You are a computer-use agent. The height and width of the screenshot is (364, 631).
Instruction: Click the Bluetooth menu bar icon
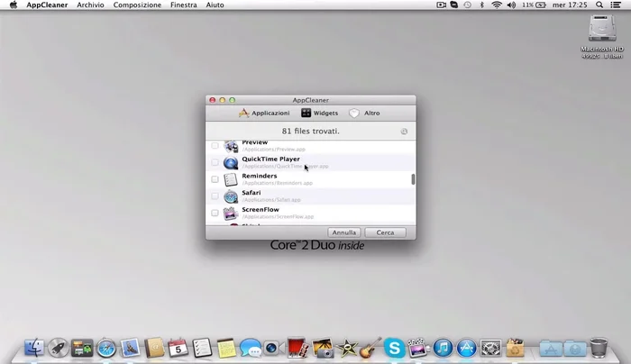pyautogui.click(x=481, y=5)
